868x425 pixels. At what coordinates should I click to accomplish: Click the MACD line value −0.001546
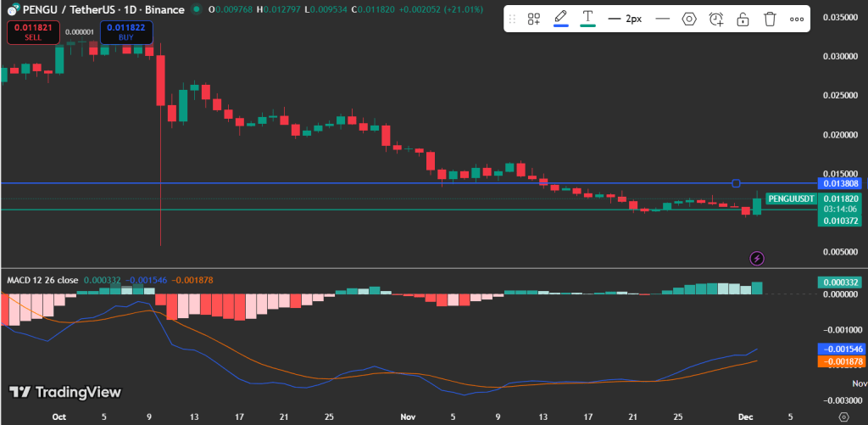click(147, 281)
